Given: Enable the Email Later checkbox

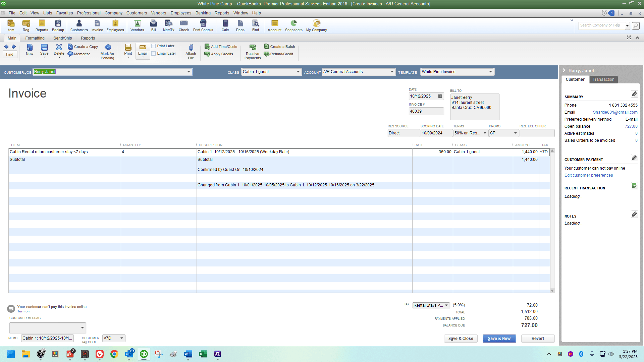Looking at the screenshot, I should pyautogui.click(x=154, y=54).
